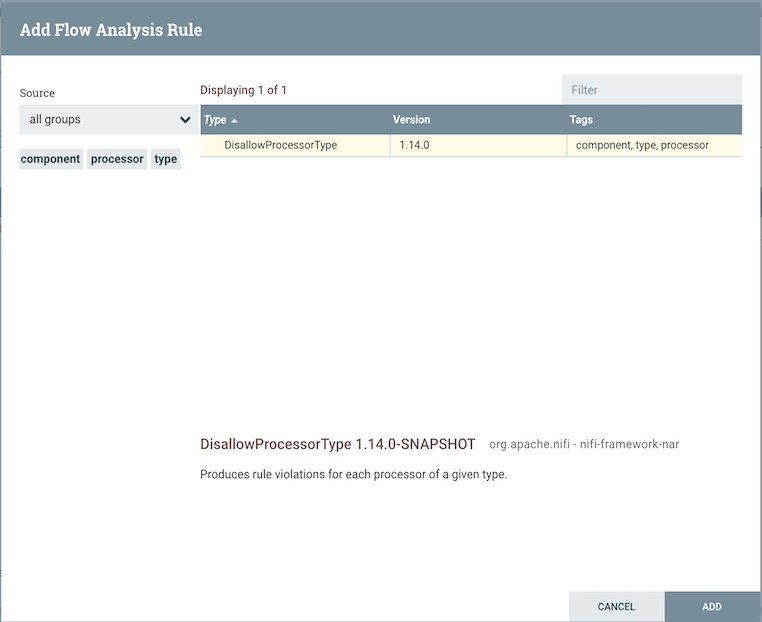Screen dimensions: 762x622
Task: Select the DisallowProcessorType rule row
Action: [280, 145]
